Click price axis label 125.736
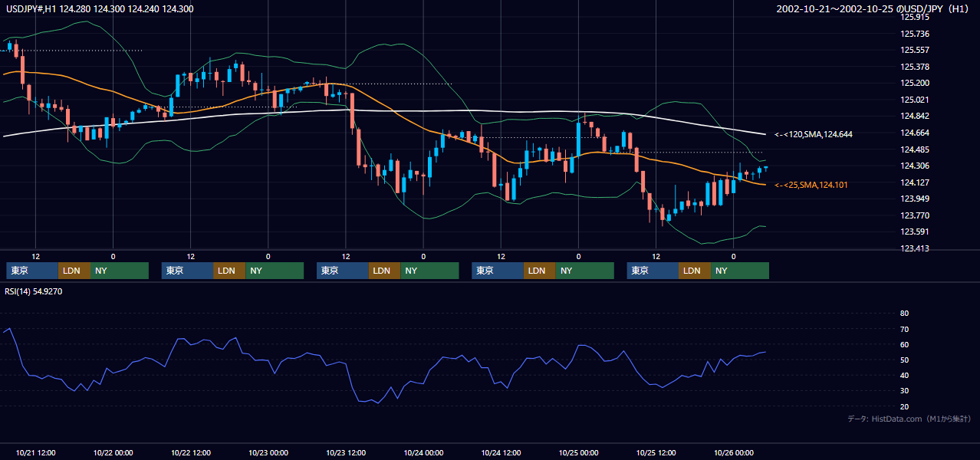This screenshot has width=980, height=460. click(915, 34)
